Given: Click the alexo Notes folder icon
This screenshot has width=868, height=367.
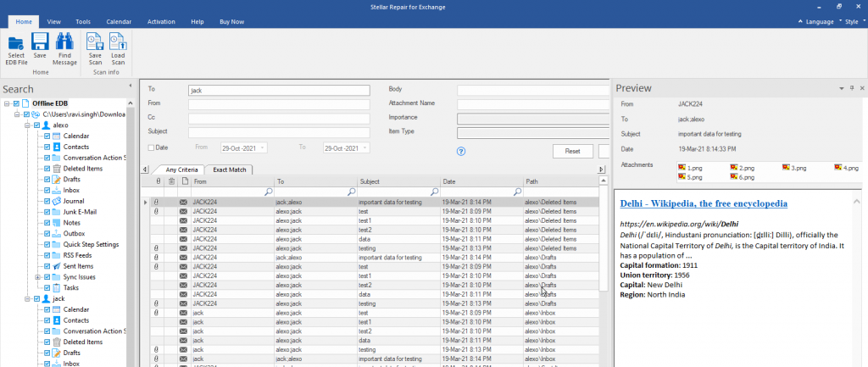Looking at the screenshot, I should tap(57, 223).
